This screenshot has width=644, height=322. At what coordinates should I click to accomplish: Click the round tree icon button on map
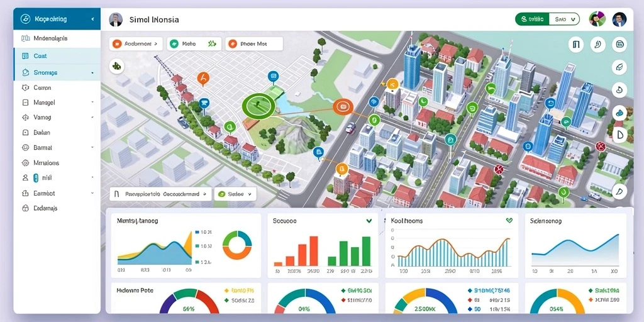117,65
